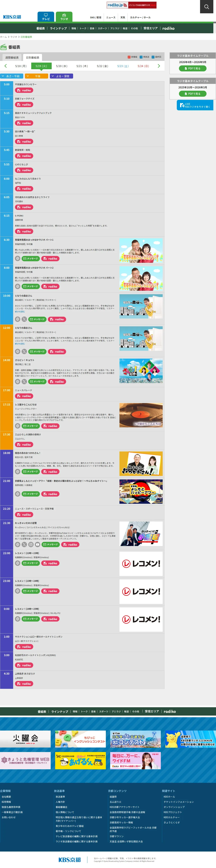
Task: Select the 5/23 (土) date tab
Action: point(123,66)
